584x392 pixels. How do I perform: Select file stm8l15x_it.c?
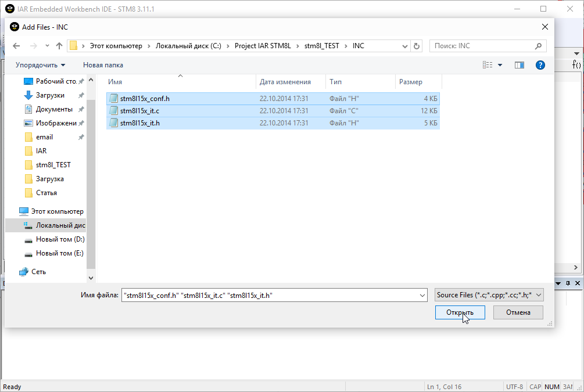(x=273, y=111)
